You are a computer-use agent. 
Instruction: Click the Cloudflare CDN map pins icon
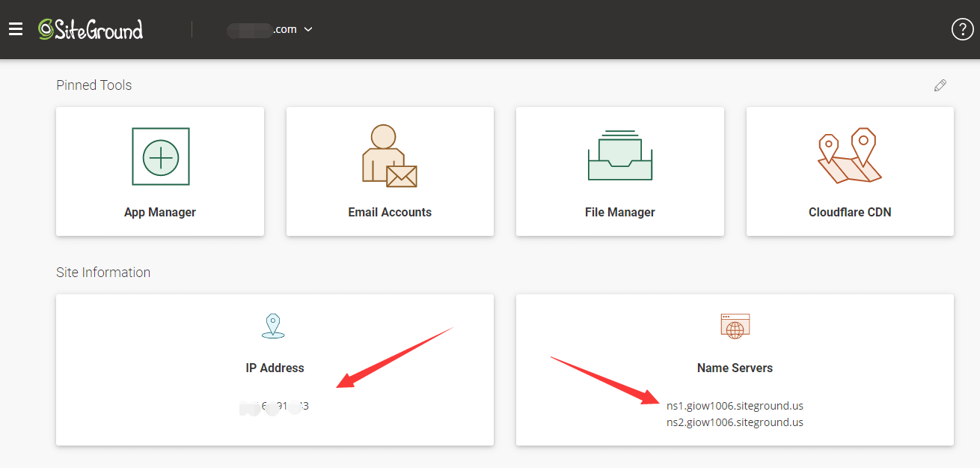(x=850, y=156)
